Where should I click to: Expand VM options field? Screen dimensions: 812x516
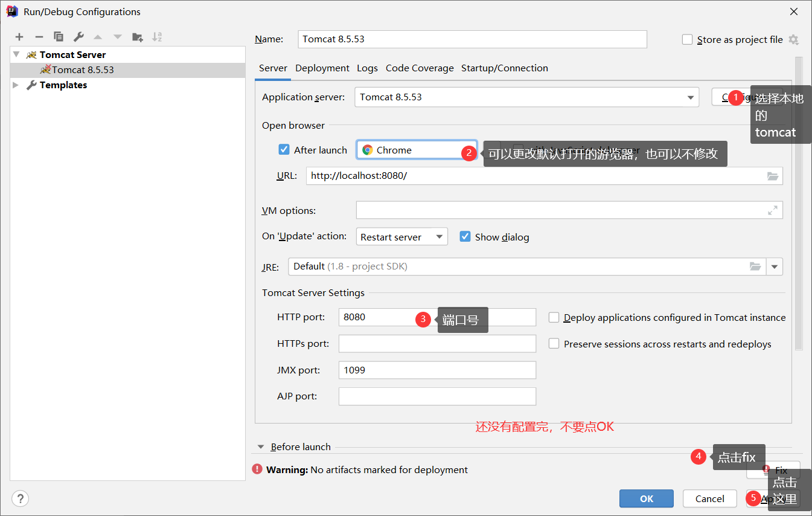pyautogui.click(x=773, y=210)
